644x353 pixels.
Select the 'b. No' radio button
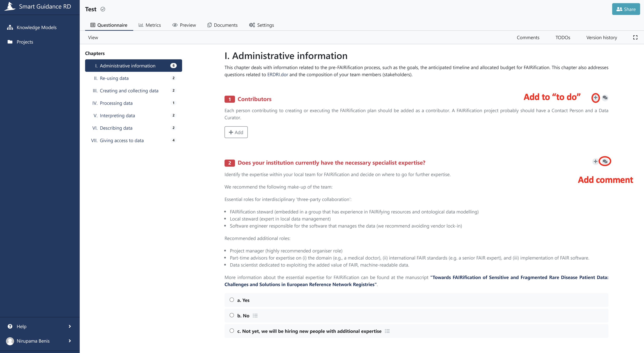pyautogui.click(x=232, y=315)
